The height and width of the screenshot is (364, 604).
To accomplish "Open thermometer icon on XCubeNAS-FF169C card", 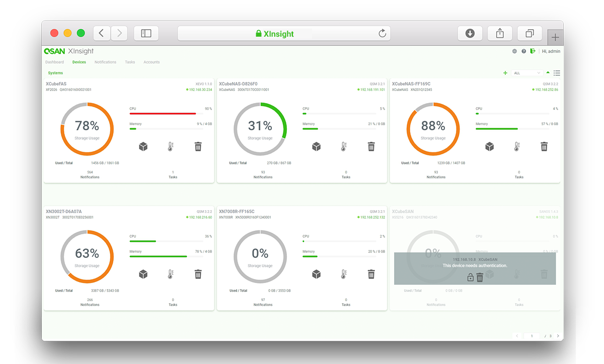I will pyautogui.click(x=517, y=146).
